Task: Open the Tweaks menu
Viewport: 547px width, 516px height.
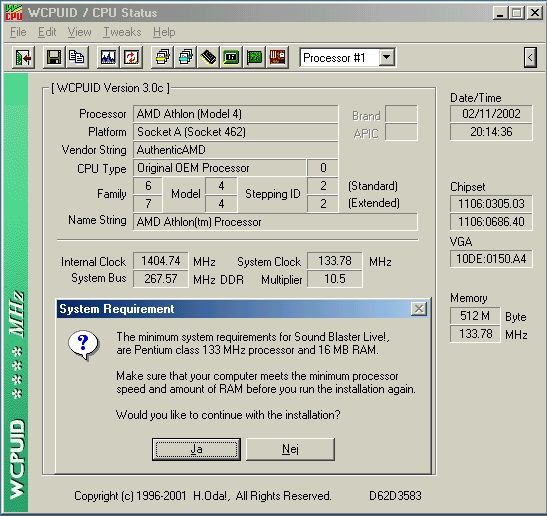Action: click(x=122, y=32)
